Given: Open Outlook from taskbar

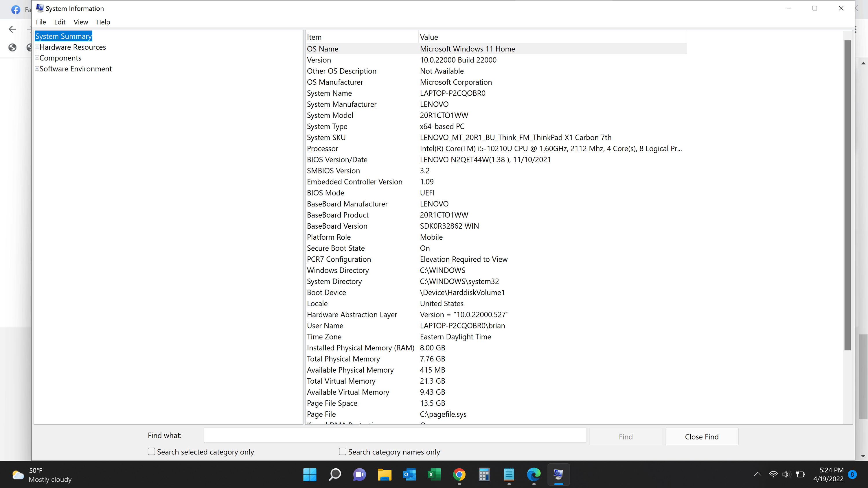Looking at the screenshot, I should pyautogui.click(x=409, y=474).
